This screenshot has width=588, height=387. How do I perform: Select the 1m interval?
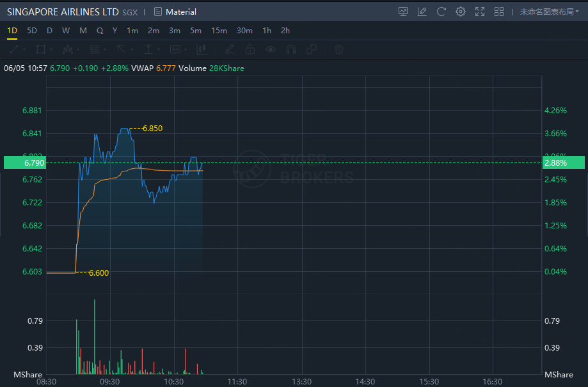(x=132, y=31)
